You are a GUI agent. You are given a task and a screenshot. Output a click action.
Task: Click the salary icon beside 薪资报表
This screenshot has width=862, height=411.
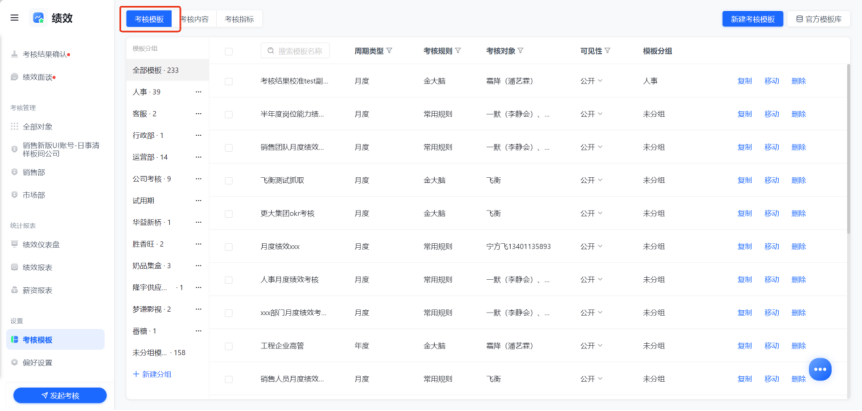[x=15, y=290]
